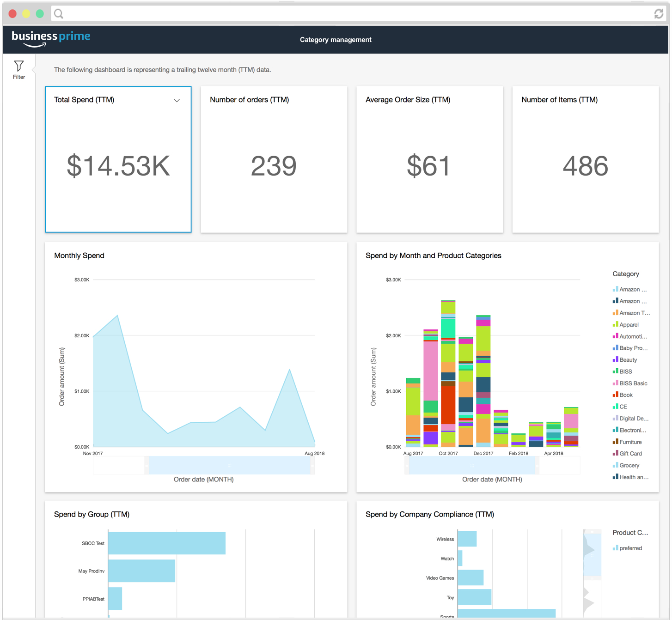Click the Spend by Group (TTM) title
This screenshot has height=620, width=672.
click(x=92, y=514)
